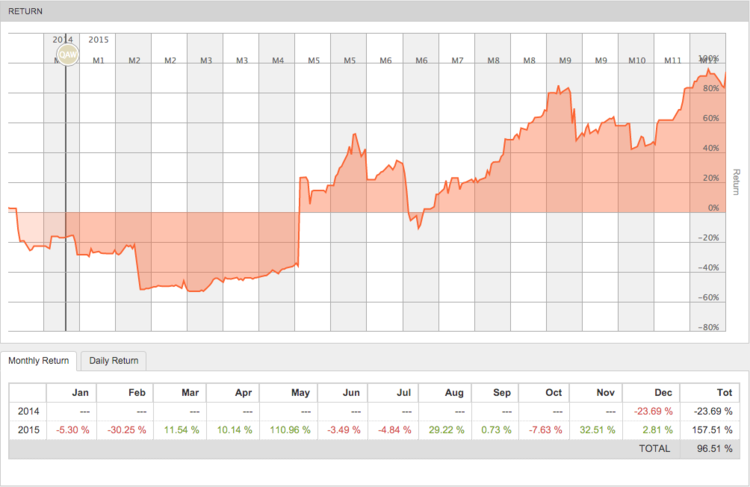Click the 2015 row label
Screen dimensions: 750x487
click(28, 430)
